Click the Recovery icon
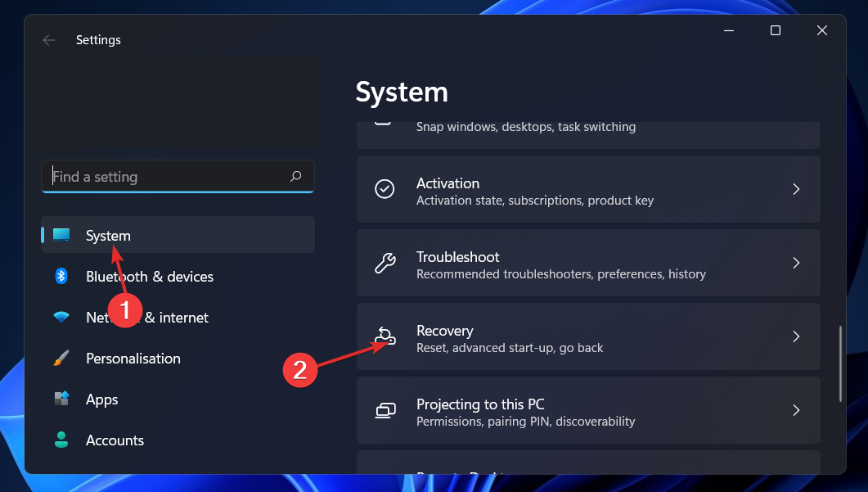Viewport: 868px width, 492px height. click(385, 336)
